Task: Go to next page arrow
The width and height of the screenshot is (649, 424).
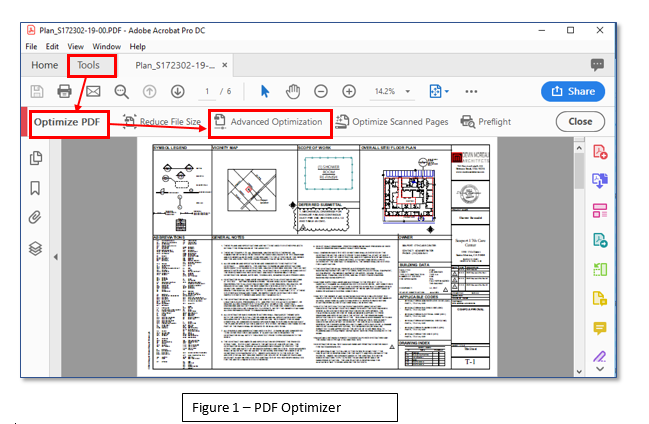Action: 178,92
